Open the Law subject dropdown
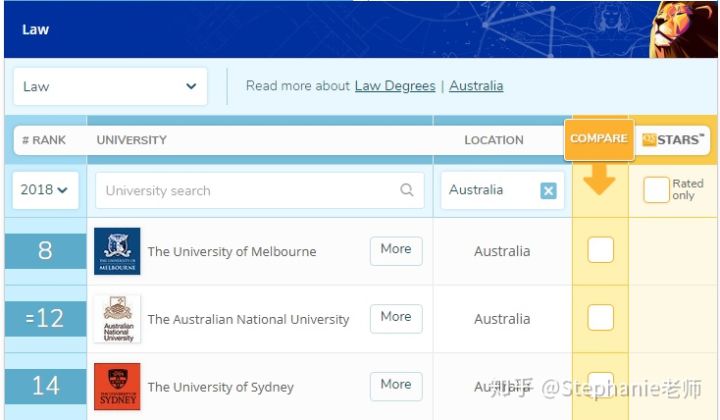The height and width of the screenshot is (420, 720). (x=110, y=86)
